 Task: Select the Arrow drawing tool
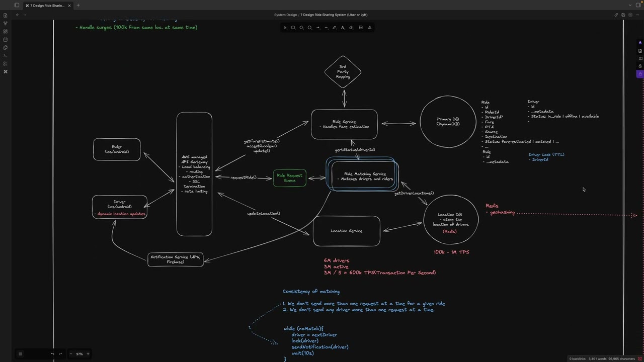(318, 28)
